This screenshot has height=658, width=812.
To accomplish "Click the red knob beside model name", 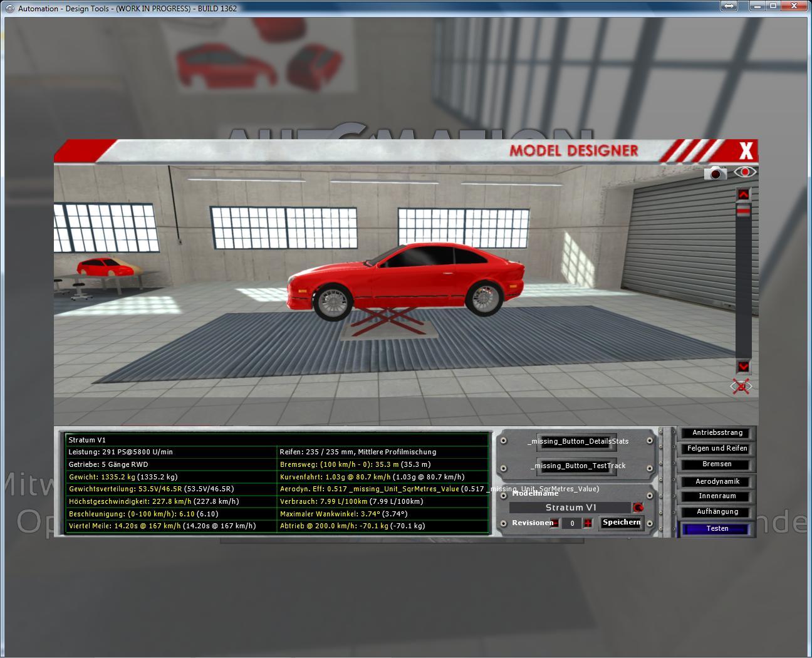I will (638, 508).
